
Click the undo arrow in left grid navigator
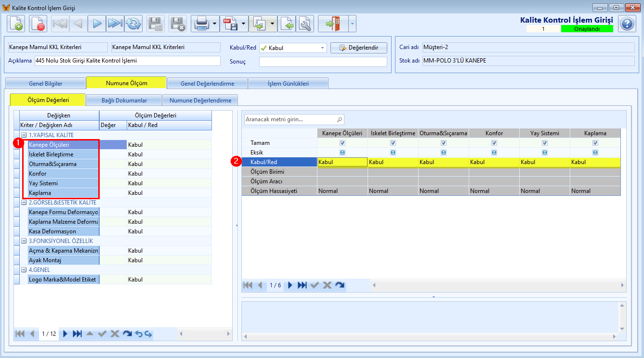tap(139, 333)
